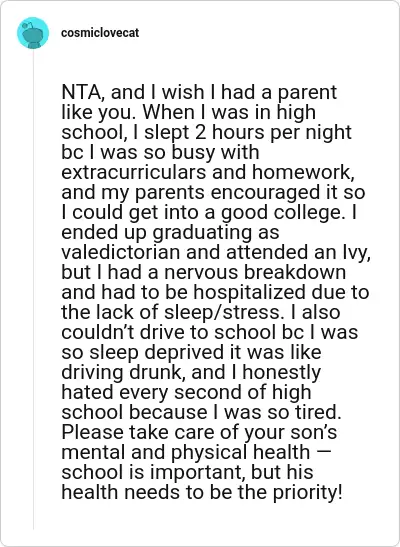Click the word "extracurriculars" in the comment

(x=134, y=172)
